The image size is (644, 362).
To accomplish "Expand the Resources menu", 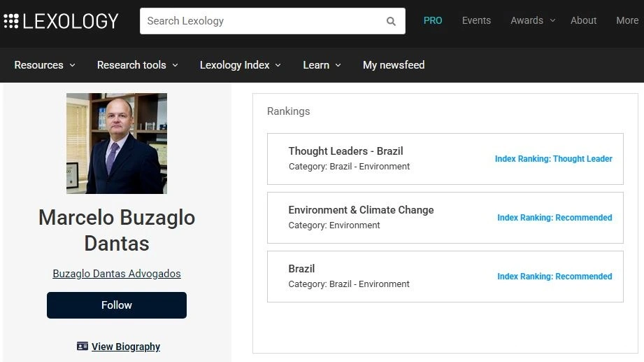I will [x=45, y=65].
